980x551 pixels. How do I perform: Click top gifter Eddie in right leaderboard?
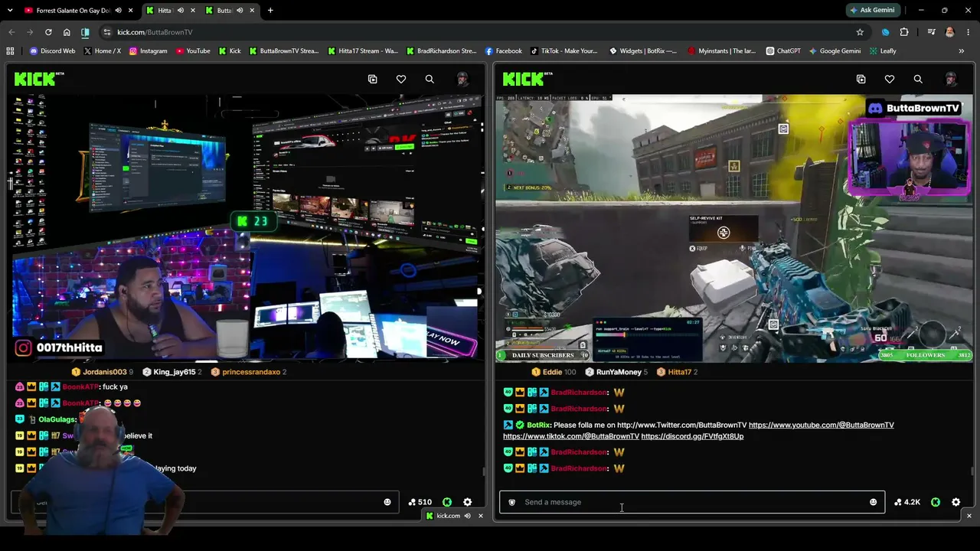tap(554, 372)
